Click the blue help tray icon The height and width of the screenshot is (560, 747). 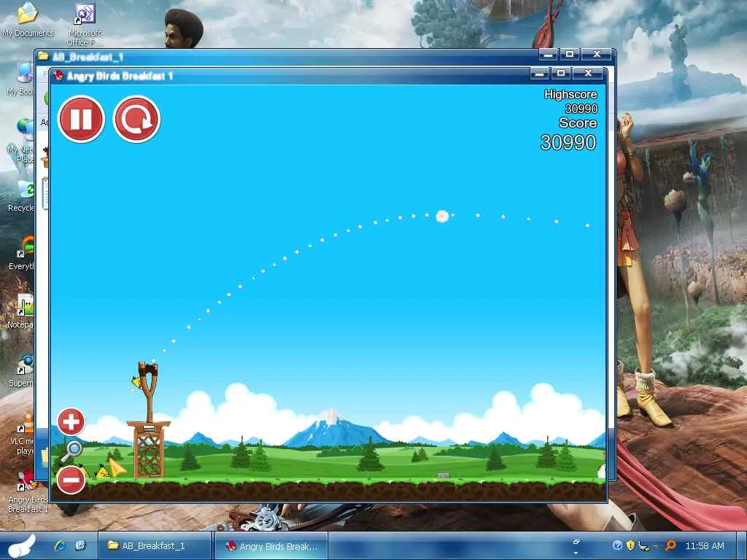617,545
